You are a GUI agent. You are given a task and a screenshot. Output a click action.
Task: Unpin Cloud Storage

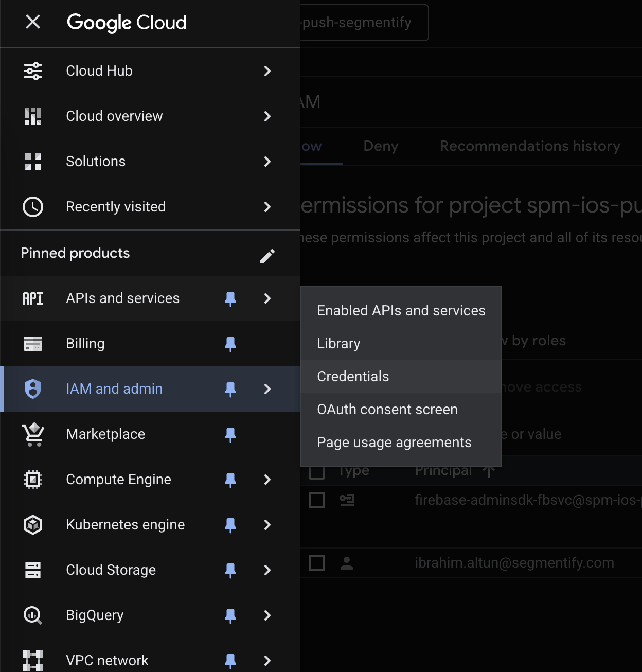coord(230,571)
